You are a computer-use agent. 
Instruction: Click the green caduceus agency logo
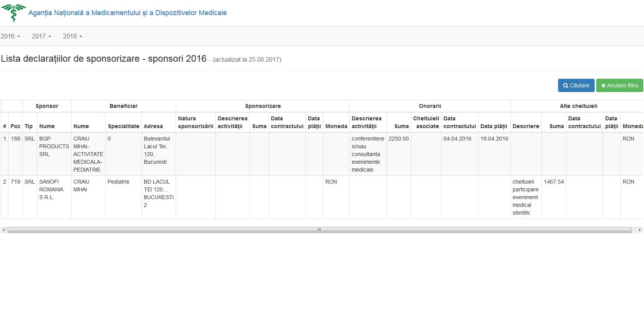[x=14, y=13]
